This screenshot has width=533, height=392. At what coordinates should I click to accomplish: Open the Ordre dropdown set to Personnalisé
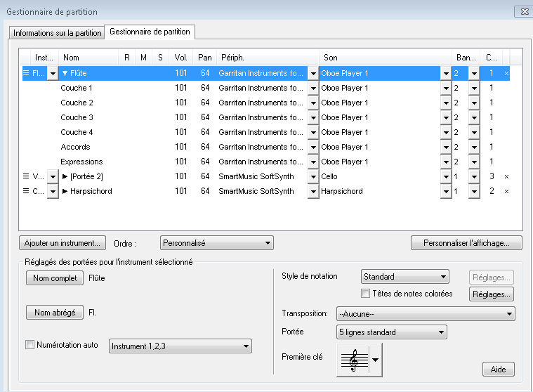216,243
